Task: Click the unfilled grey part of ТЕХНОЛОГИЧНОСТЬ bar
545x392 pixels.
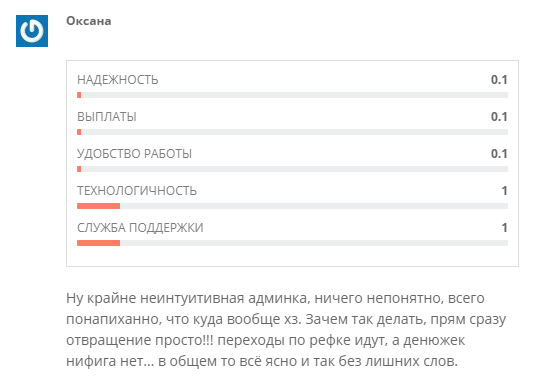Action: tap(314, 206)
